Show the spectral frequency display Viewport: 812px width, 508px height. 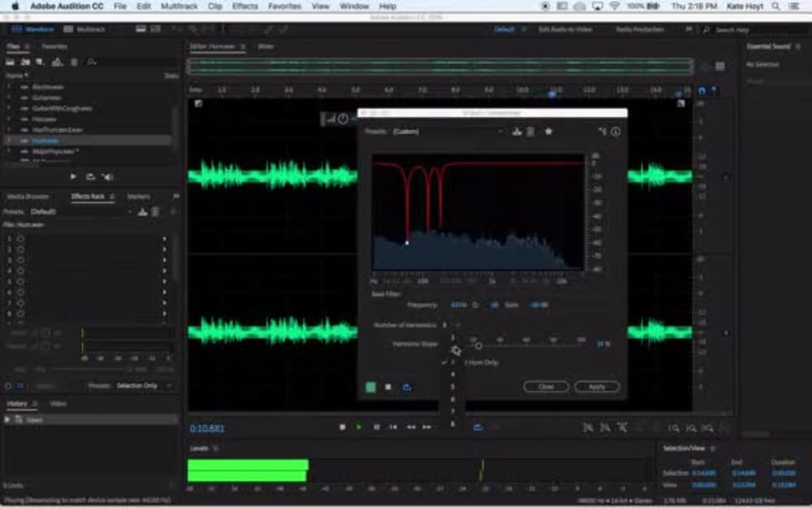(140, 29)
